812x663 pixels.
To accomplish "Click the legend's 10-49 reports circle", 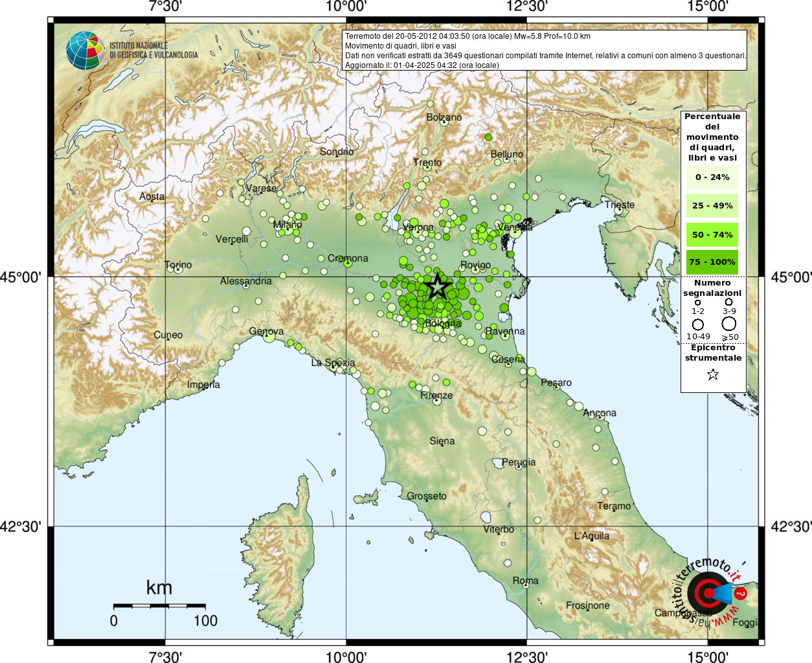I will (x=698, y=324).
